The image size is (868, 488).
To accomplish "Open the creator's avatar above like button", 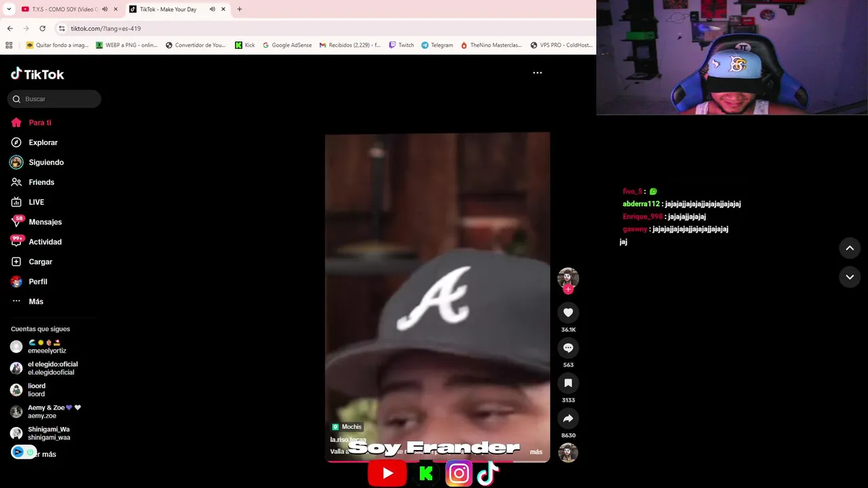I will point(568,278).
